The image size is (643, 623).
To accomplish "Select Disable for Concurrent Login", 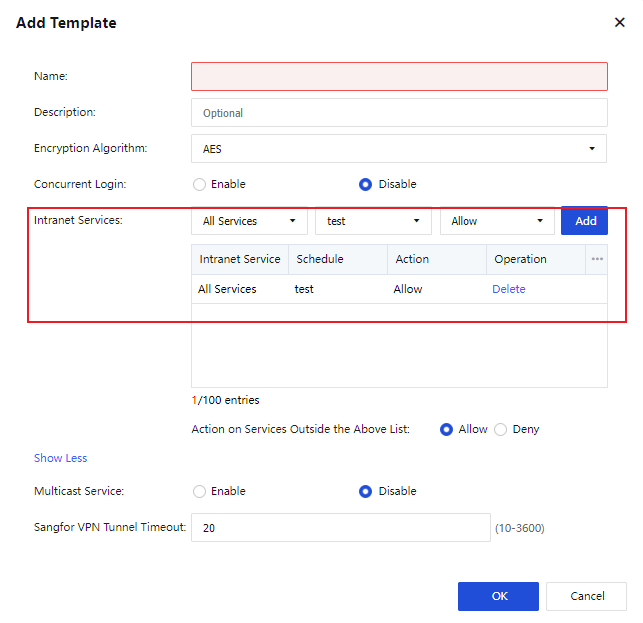I will point(366,184).
